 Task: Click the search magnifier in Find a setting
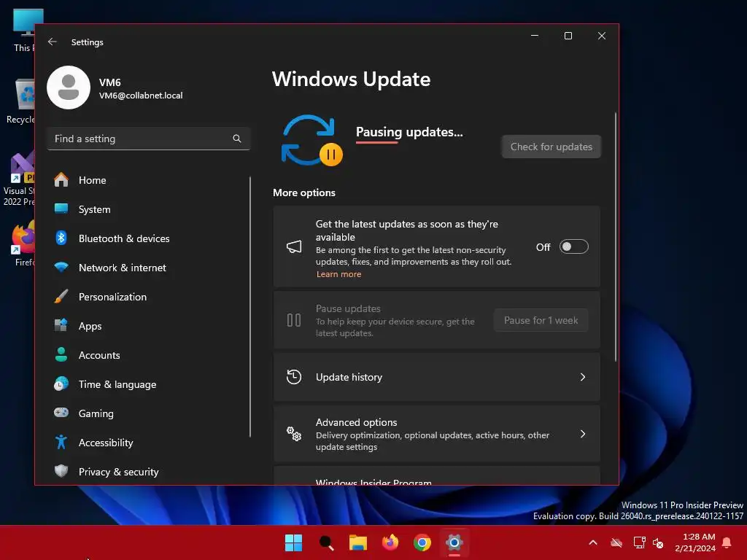[237, 139]
